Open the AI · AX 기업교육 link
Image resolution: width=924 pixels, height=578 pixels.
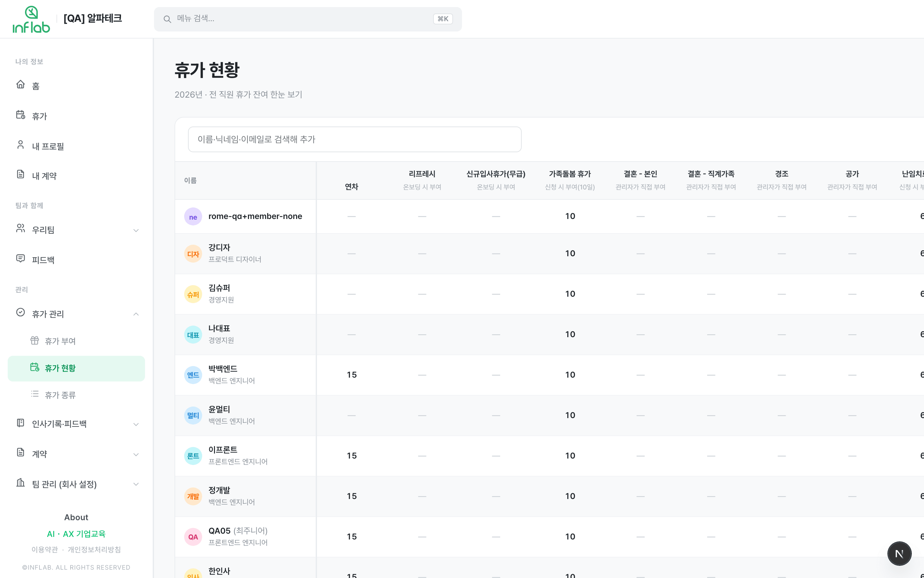(x=76, y=534)
